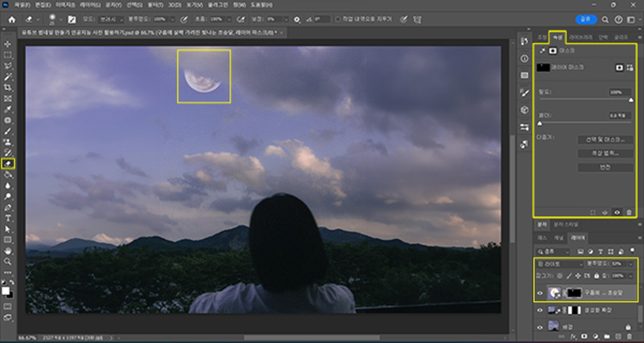Click the Invert button in Properties
The height and width of the screenshot is (343, 644).
[x=605, y=167]
